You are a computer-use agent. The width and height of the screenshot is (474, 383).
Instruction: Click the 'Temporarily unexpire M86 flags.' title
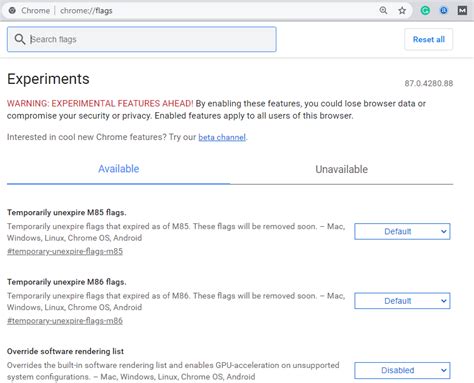pyautogui.click(x=67, y=282)
